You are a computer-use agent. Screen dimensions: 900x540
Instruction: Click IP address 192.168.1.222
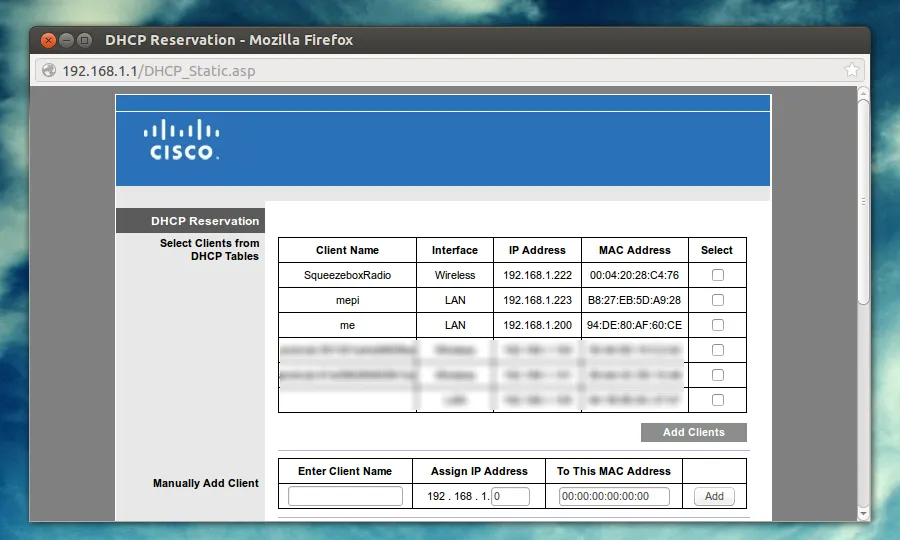537,275
